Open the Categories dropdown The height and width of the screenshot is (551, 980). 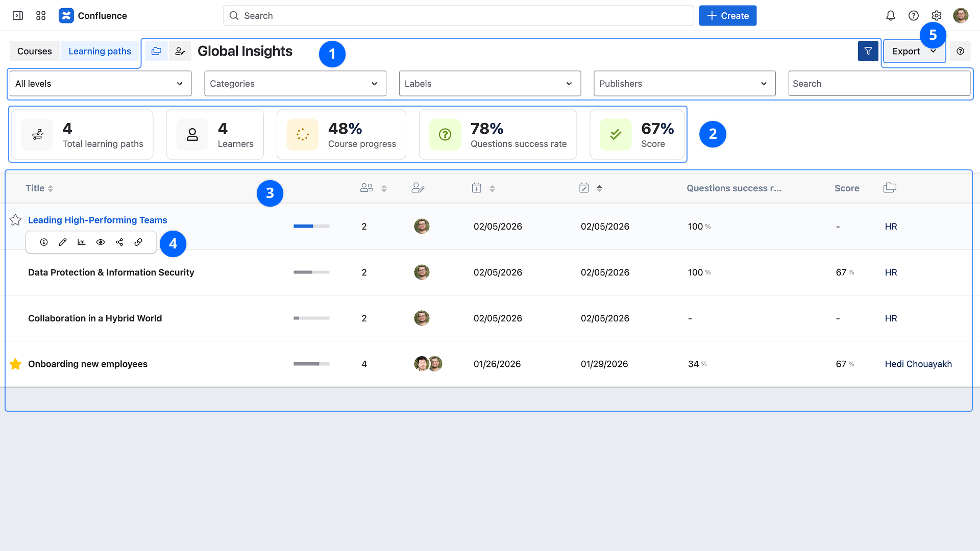(295, 84)
